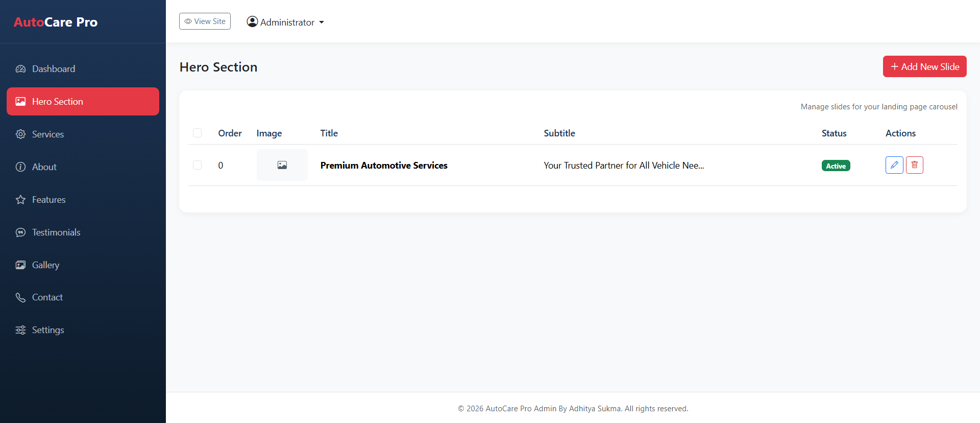
Task: Select Hero Section in the sidebar
Action: (x=83, y=102)
